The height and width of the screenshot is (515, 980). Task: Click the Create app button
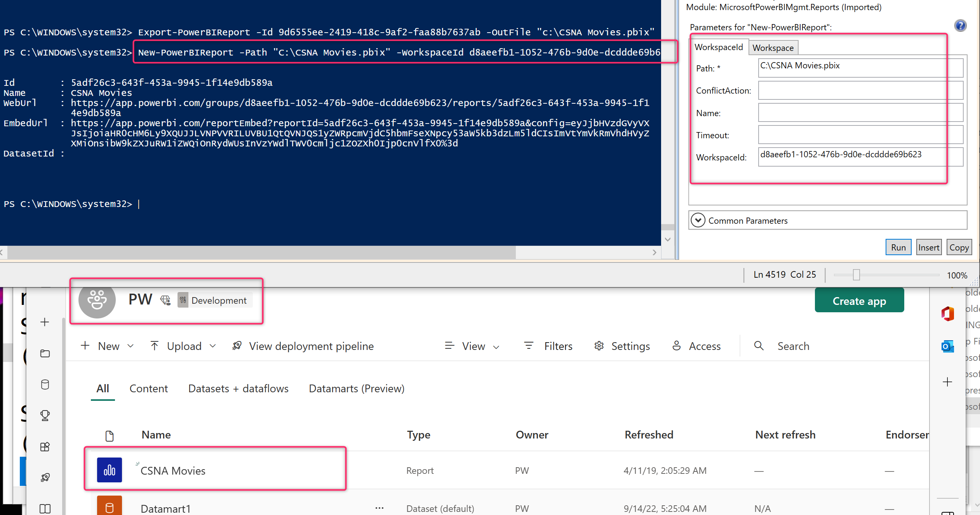coord(859,301)
